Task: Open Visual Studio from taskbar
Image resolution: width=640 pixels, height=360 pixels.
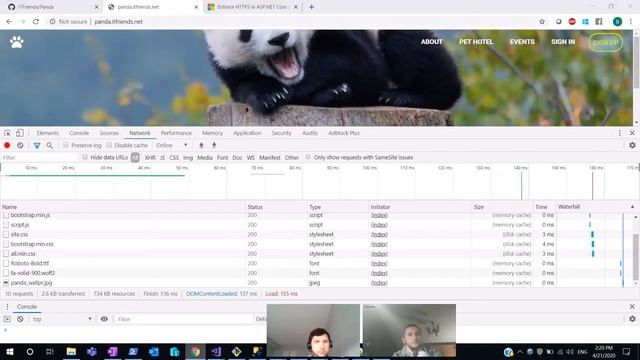Action: pos(216,351)
